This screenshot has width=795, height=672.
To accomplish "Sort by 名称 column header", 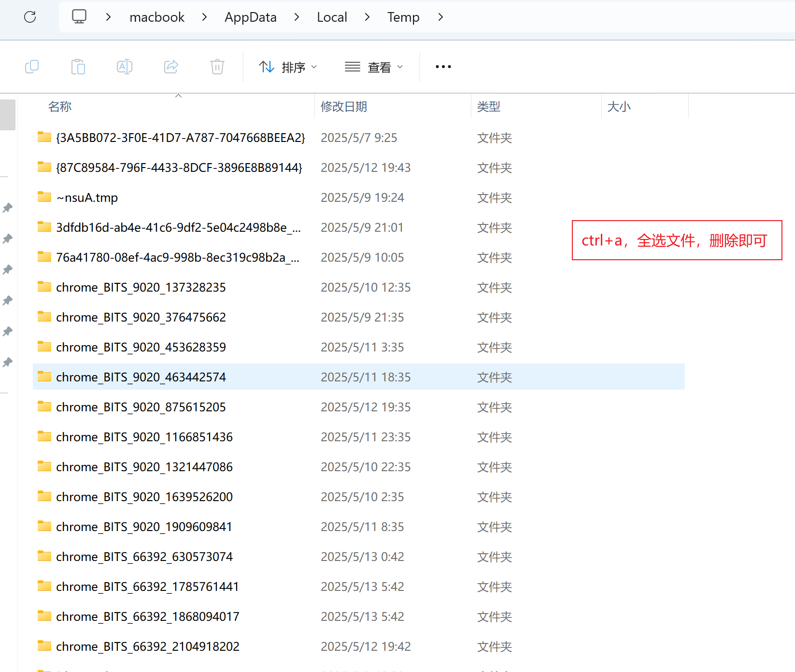I will [x=60, y=107].
